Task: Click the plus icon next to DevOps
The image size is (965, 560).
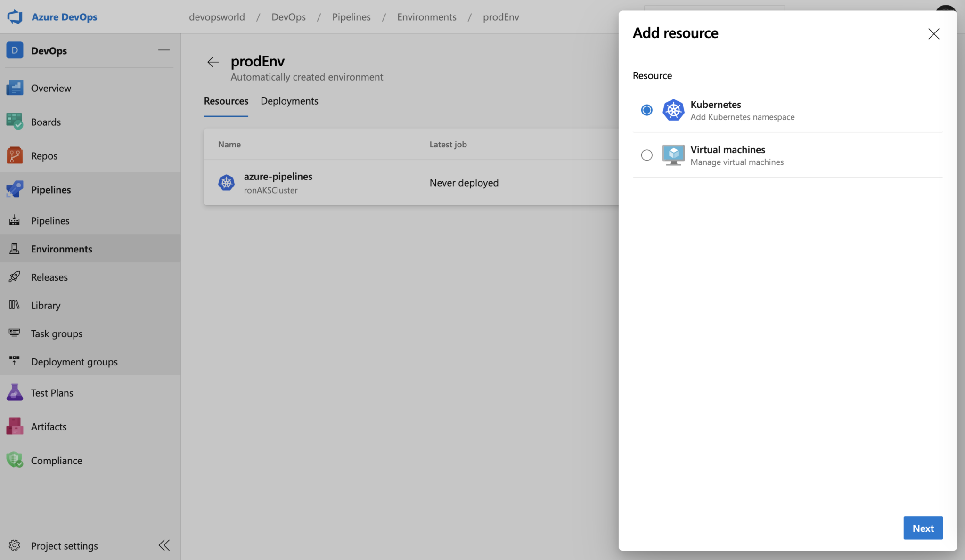Action: (164, 50)
